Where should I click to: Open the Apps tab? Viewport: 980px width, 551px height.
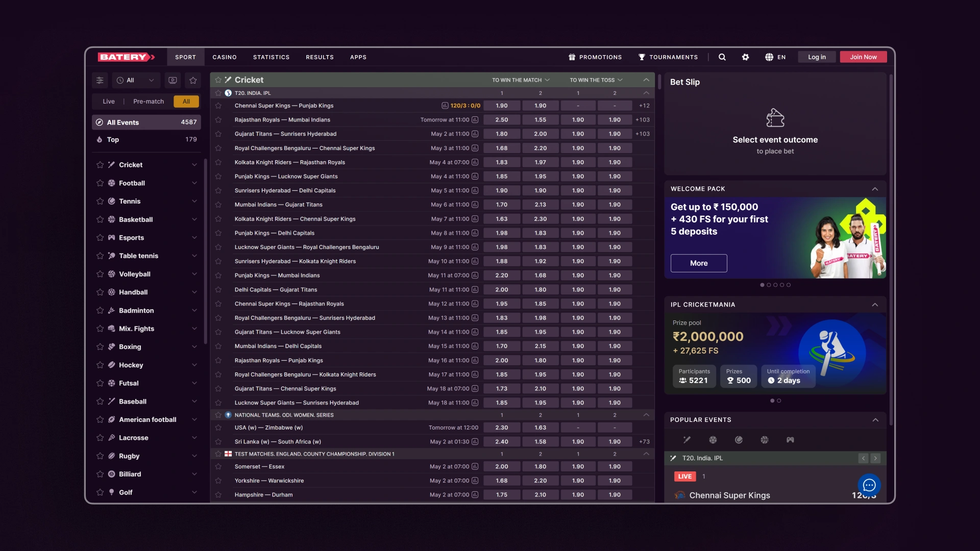[358, 57]
